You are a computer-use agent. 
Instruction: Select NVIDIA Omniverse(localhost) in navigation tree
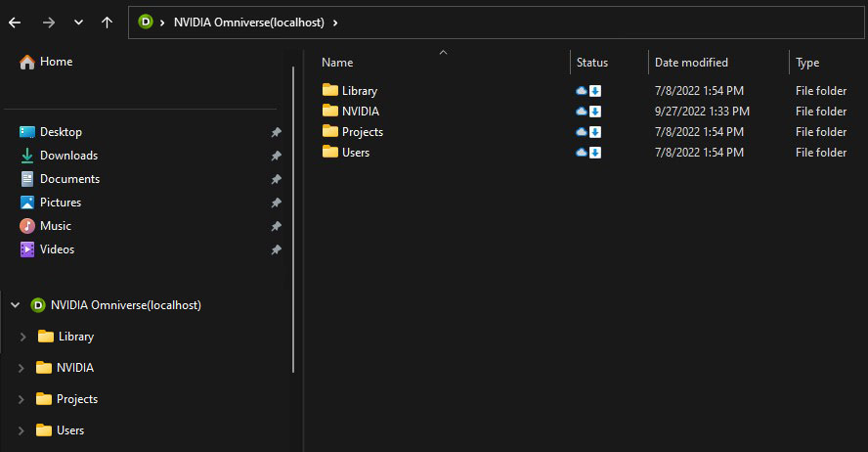point(126,305)
